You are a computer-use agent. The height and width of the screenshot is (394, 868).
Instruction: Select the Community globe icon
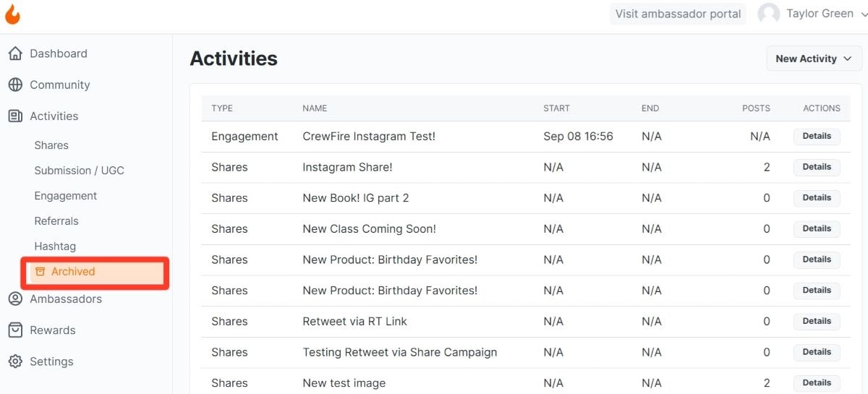15,85
